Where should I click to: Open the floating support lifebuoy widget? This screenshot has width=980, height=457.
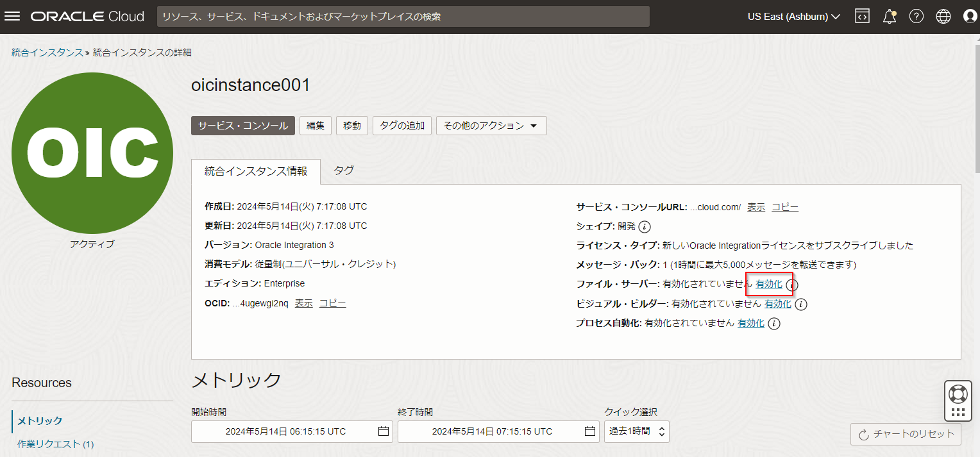coord(958,394)
